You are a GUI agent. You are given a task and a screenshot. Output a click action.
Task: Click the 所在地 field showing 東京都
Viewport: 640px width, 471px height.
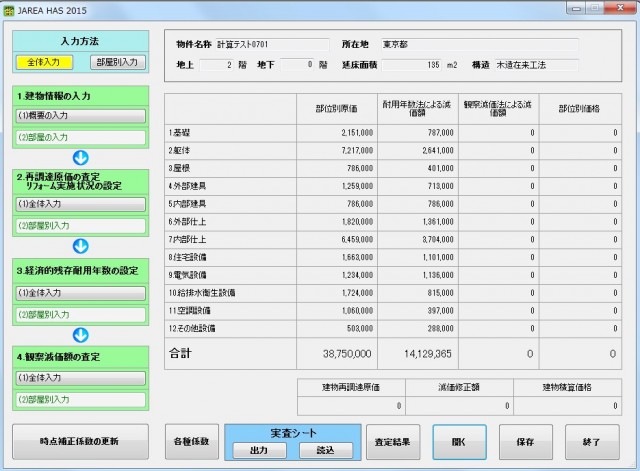[x=480, y=44]
